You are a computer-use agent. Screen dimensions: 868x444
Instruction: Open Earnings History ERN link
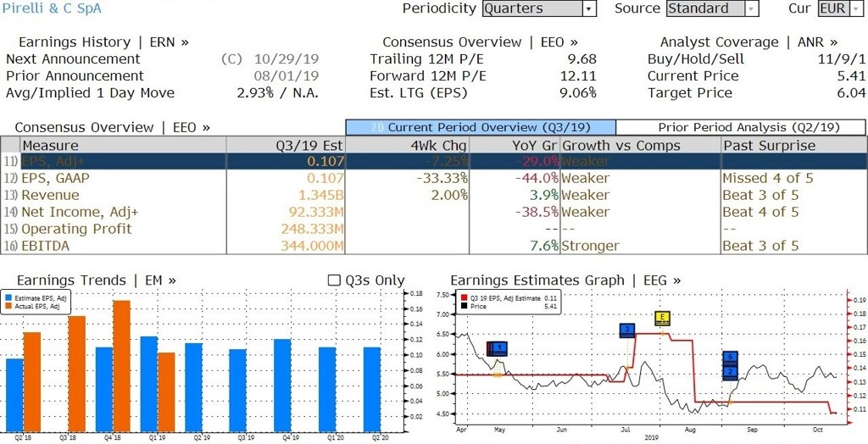(103, 42)
